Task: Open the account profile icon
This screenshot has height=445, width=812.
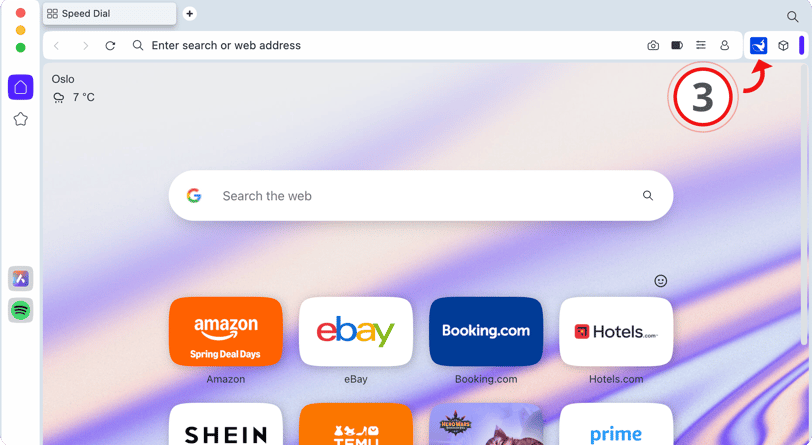Action: tap(724, 46)
